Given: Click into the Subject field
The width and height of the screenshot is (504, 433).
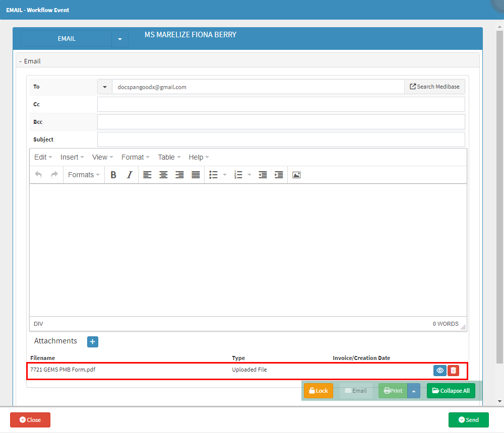Looking at the screenshot, I should tap(281, 139).
